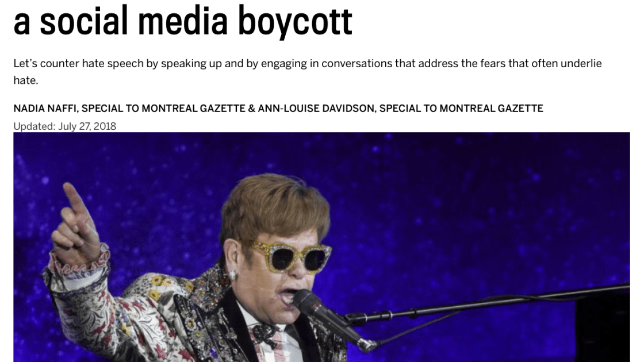Screen dimensions: 644x362
Task: Click the purple starry background of photo
Action: pos(472,197)
